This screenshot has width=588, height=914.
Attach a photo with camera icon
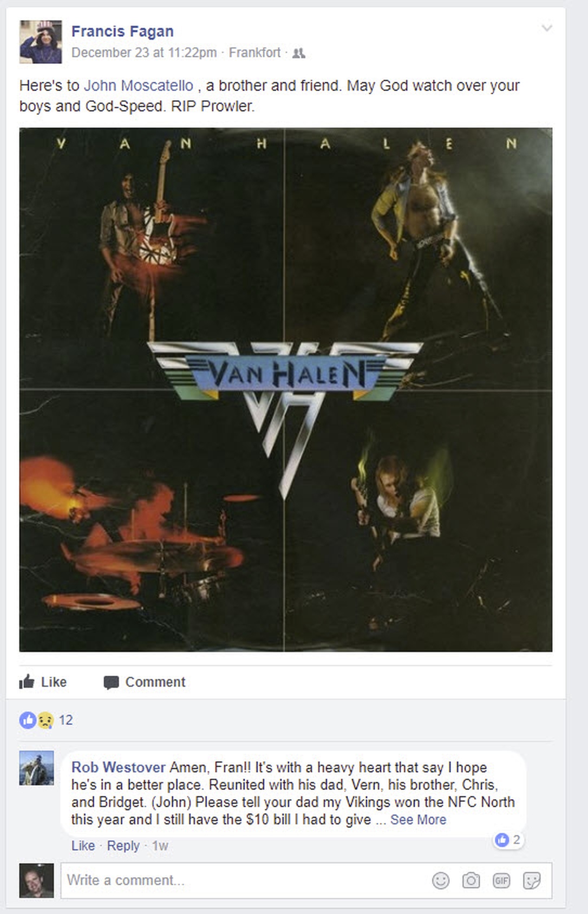[x=471, y=881]
